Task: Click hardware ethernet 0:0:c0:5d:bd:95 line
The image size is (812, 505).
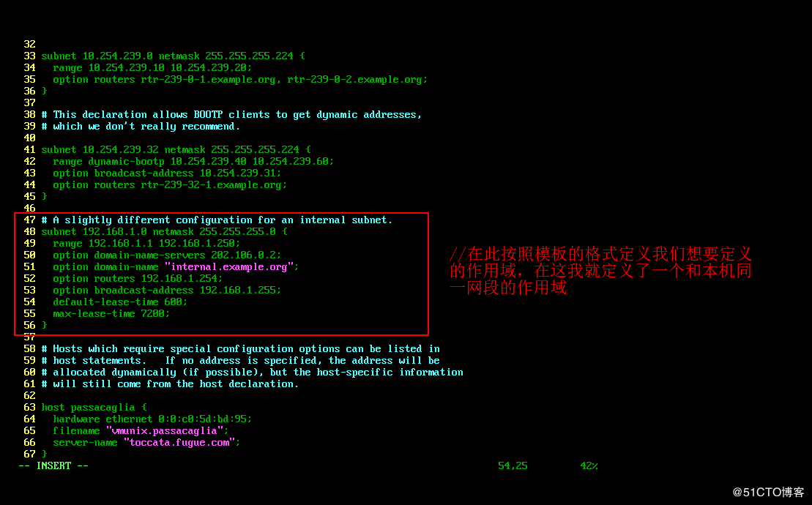Action: pyautogui.click(x=152, y=419)
